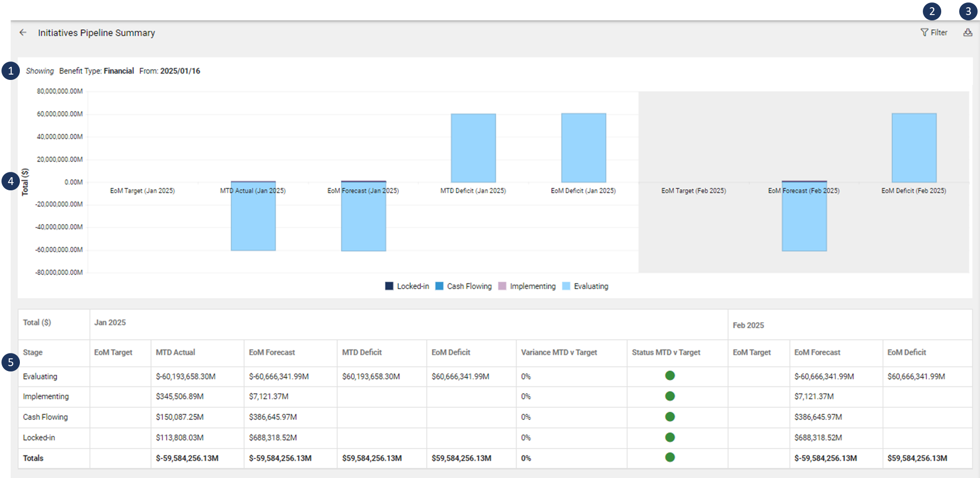Toggle Evaluating legend swatch
This screenshot has width=980, height=478.
[x=566, y=286]
